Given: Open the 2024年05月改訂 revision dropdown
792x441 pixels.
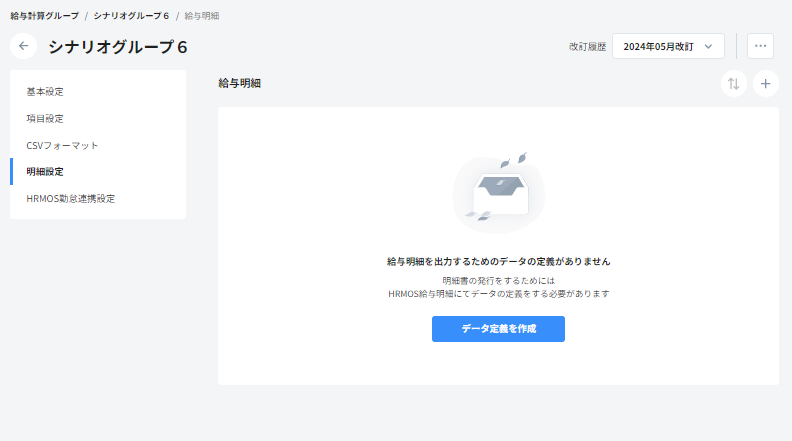Looking at the screenshot, I should click(667, 46).
